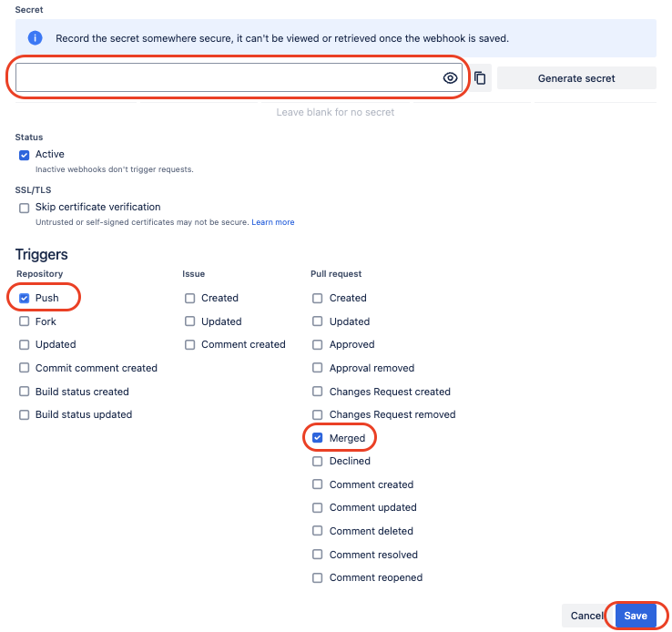Open the Learn more link
The height and width of the screenshot is (632, 672).
(x=273, y=222)
